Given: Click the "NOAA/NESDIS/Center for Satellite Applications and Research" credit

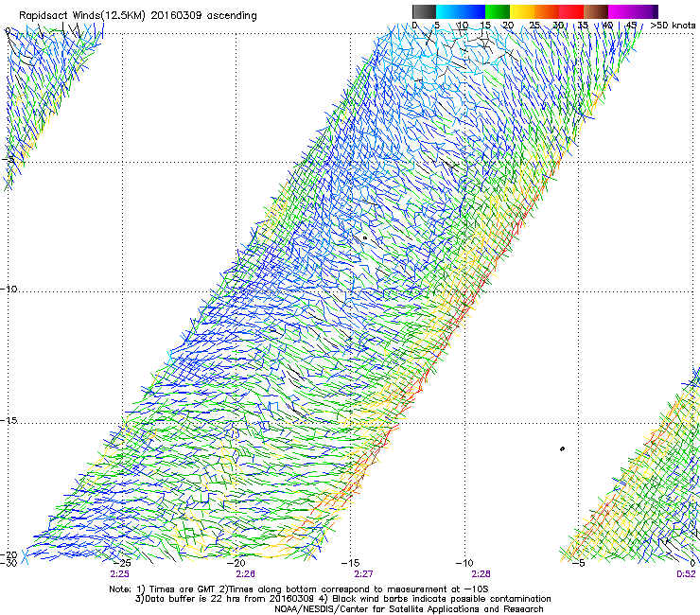Looking at the screenshot, I should click(409, 609).
